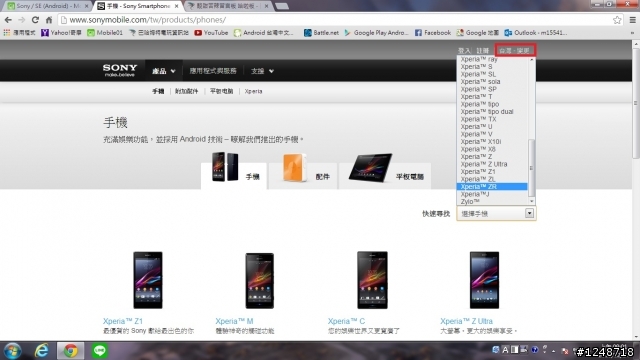Open Chrome menu hamburger icon

pos(633,20)
